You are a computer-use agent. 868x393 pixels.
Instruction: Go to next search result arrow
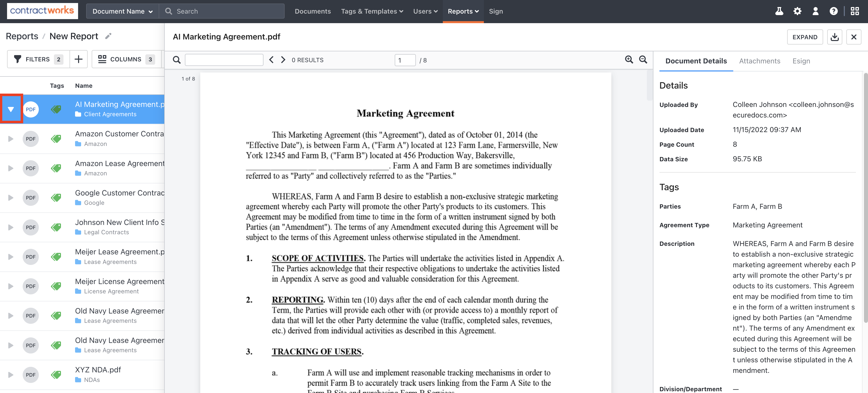point(283,60)
